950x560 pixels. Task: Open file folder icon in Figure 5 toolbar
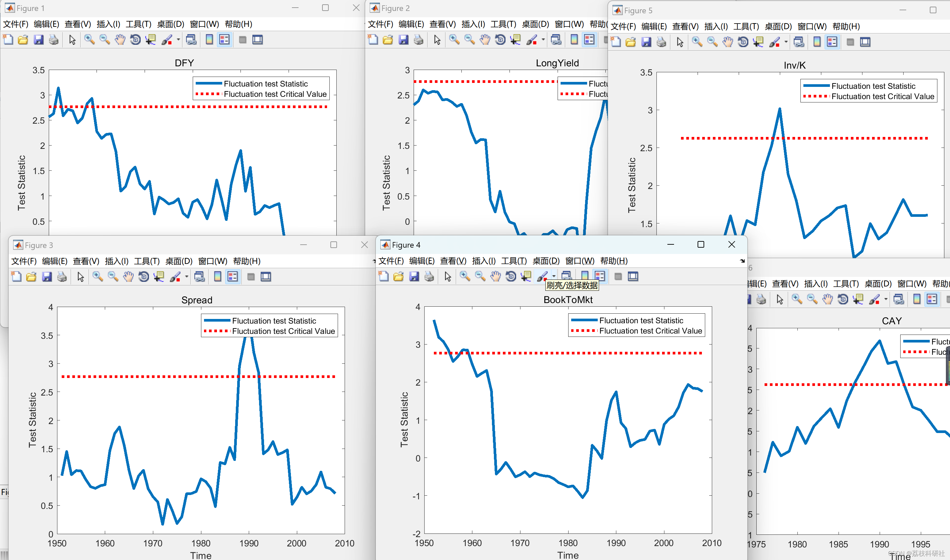(x=631, y=42)
